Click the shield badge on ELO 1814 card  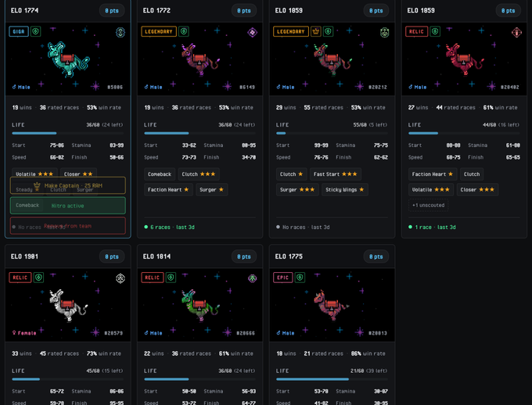click(x=171, y=278)
